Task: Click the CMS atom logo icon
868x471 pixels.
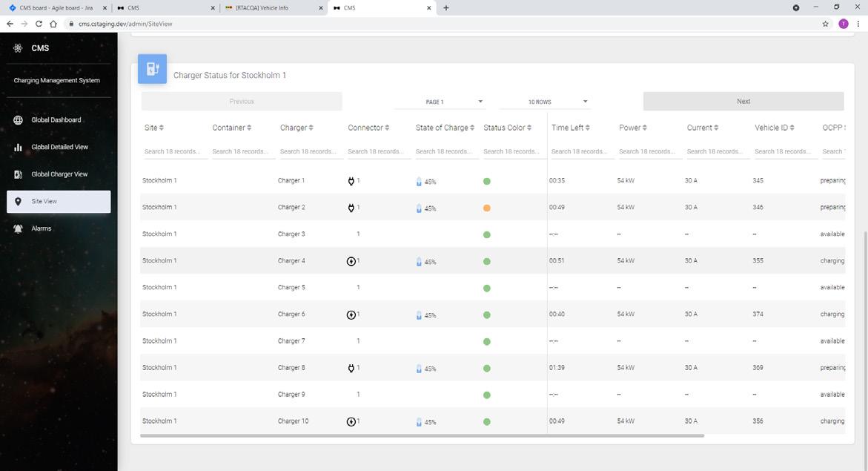Action: 18,48
